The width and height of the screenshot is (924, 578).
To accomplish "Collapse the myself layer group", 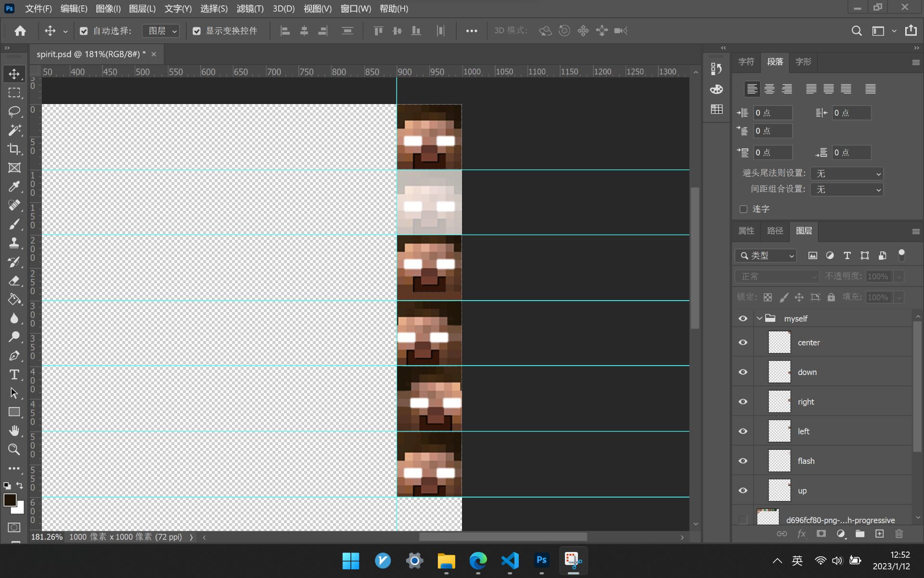I will coord(759,318).
